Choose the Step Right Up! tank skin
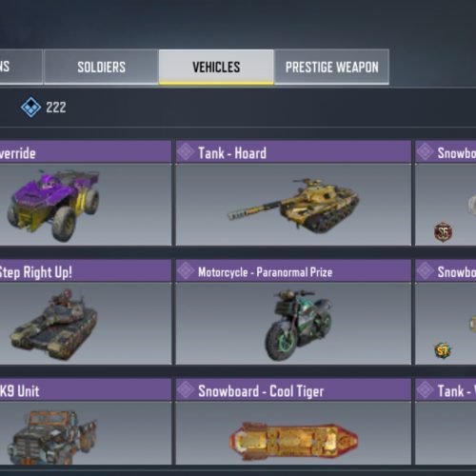Screen dimensions: 476x476 54,325
